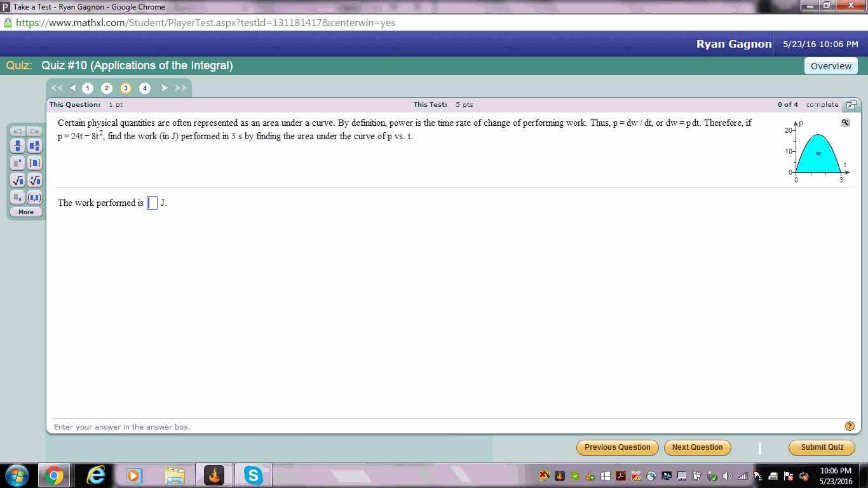Select the subscript template icon

18,198
